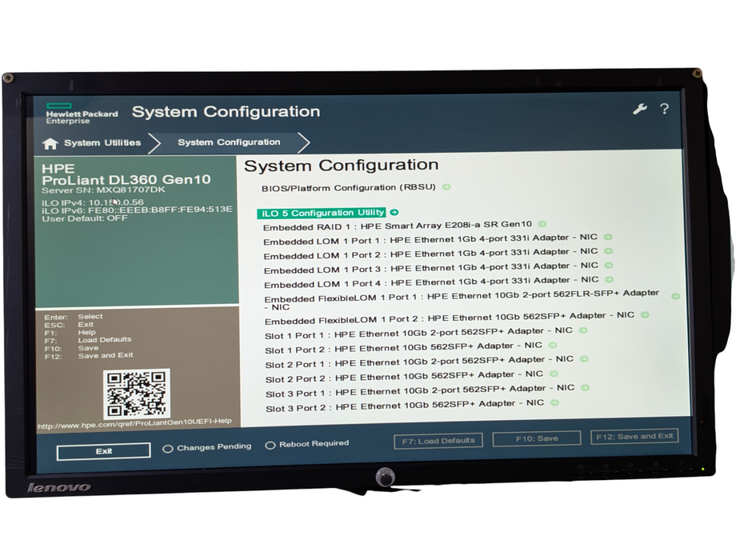Click the home icon beside System Utilities
744x560 pixels.
pyautogui.click(x=50, y=143)
